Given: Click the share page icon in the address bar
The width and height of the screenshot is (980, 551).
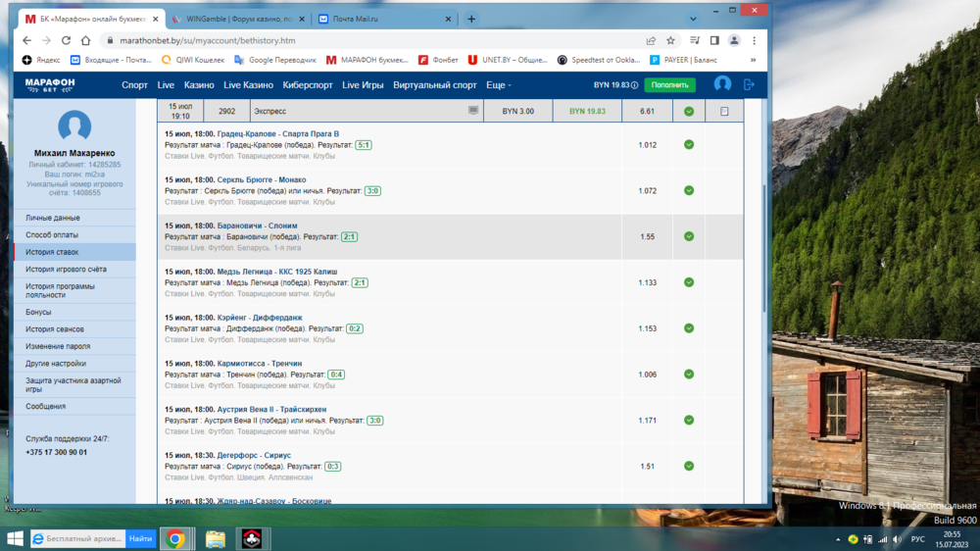Looking at the screenshot, I should coord(651,40).
